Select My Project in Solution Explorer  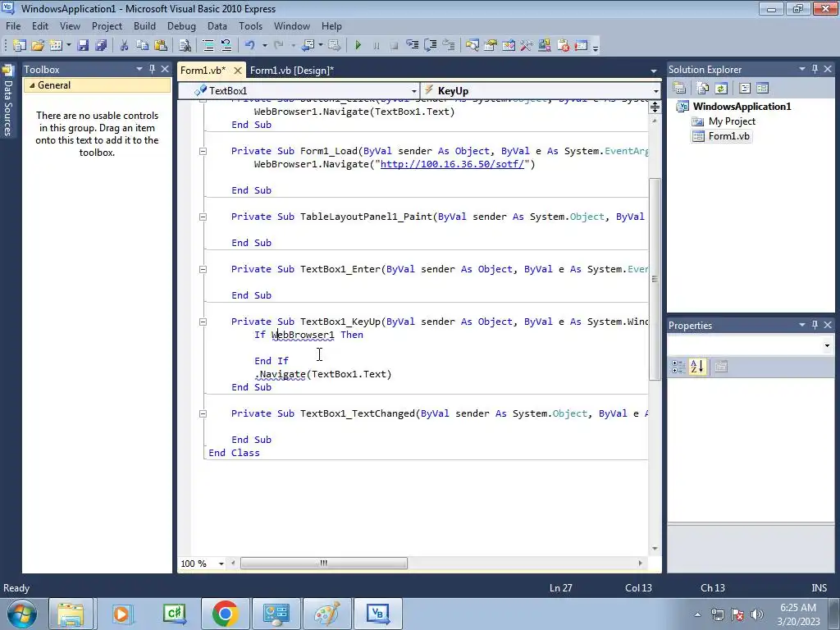click(x=732, y=121)
